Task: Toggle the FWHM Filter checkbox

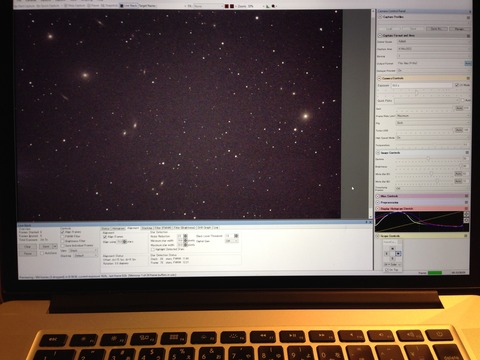Action: coord(62,236)
